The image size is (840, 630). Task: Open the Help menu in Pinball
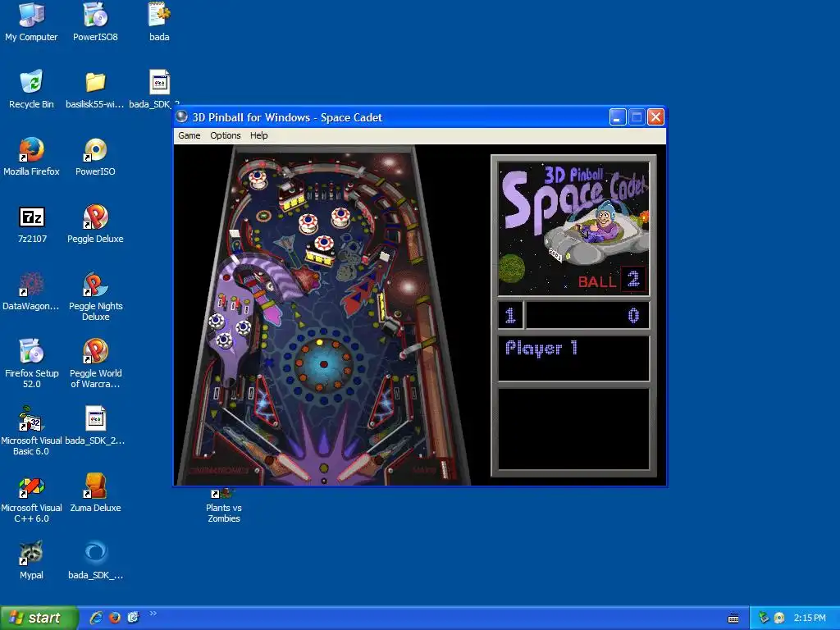pos(258,135)
